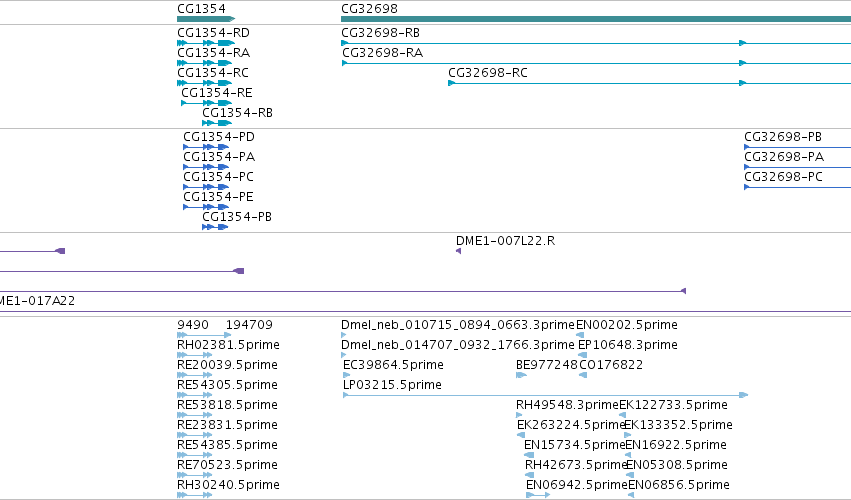Select Dmel_neb_014707_0932_1766.3prime
The width and height of the screenshot is (851, 500).
tap(458, 345)
